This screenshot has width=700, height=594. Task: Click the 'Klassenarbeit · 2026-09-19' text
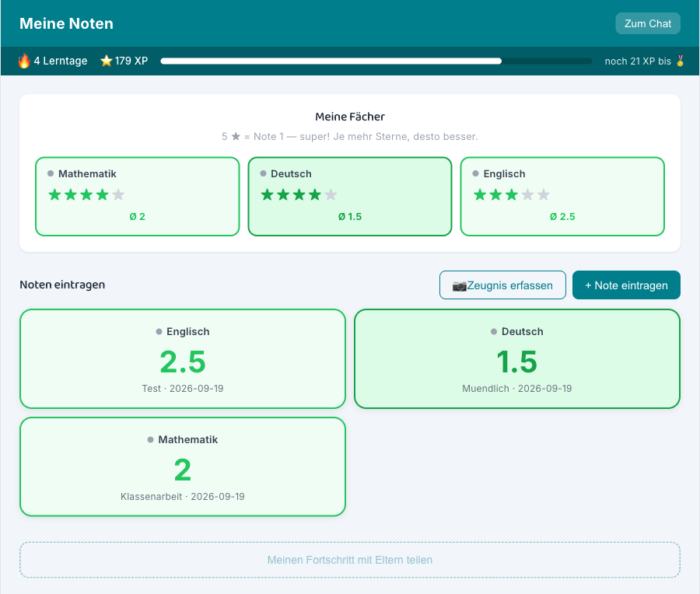point(183,496)
